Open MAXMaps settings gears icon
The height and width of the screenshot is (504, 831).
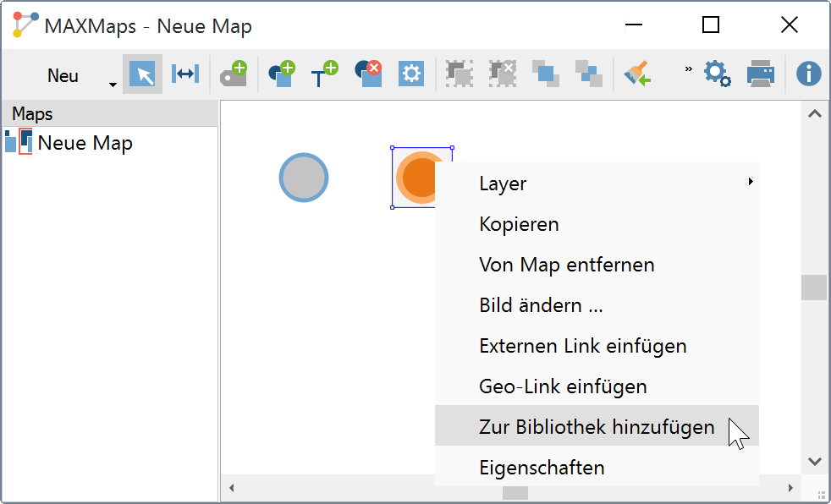(718, 74)
